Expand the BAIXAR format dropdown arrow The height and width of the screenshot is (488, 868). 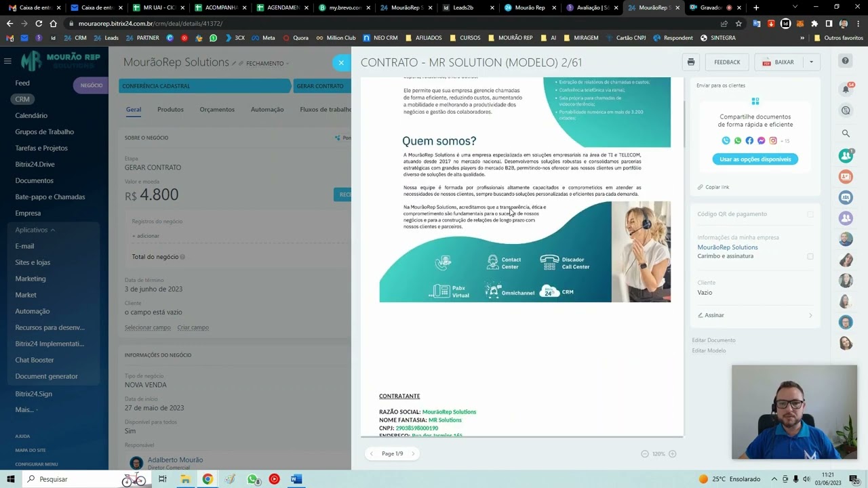811,62
